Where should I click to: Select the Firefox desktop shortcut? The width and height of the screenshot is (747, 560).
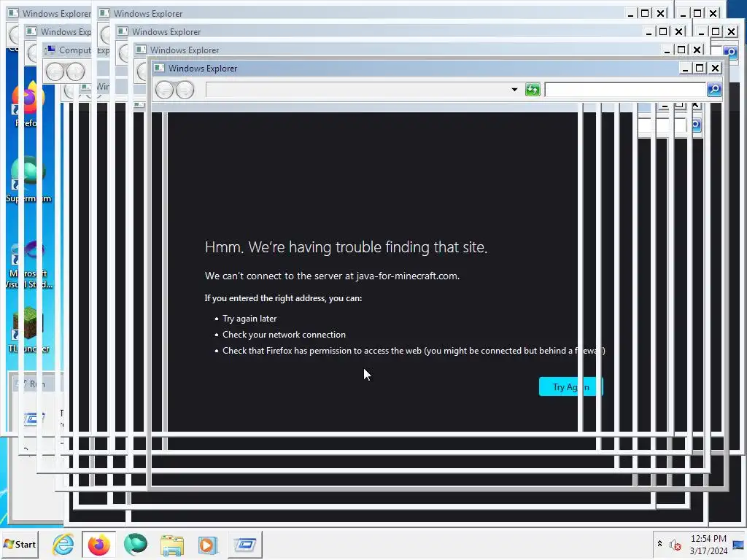point(27,105)
